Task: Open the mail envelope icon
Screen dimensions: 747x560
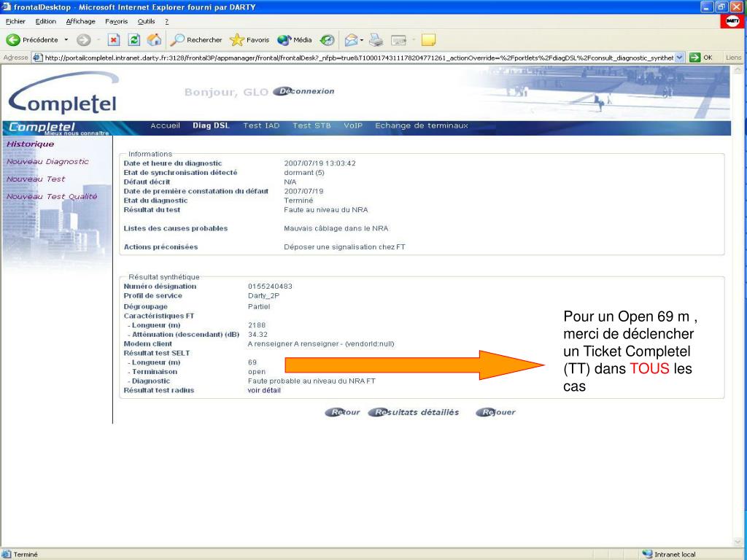Action: click(351, 40)
